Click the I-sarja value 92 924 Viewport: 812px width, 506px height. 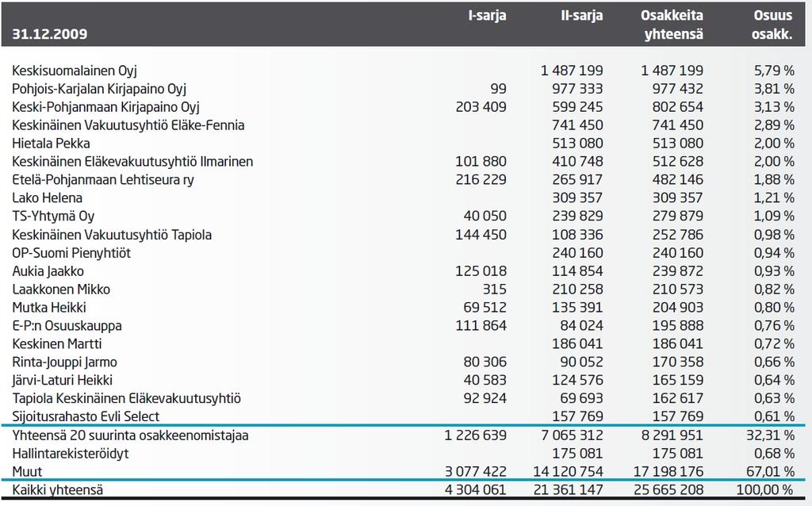click(485, 398)
